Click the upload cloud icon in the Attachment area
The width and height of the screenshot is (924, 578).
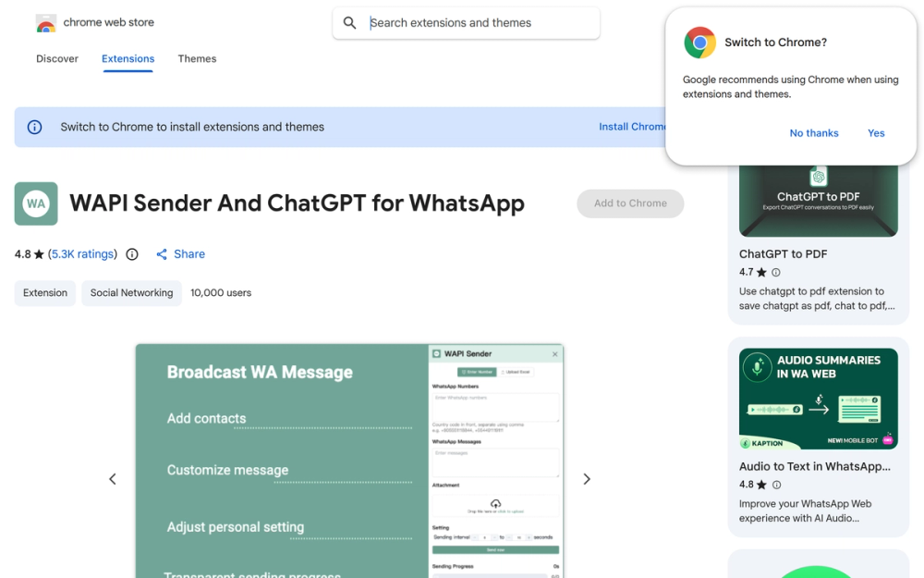pyautogui.click(x=494, y=503)
